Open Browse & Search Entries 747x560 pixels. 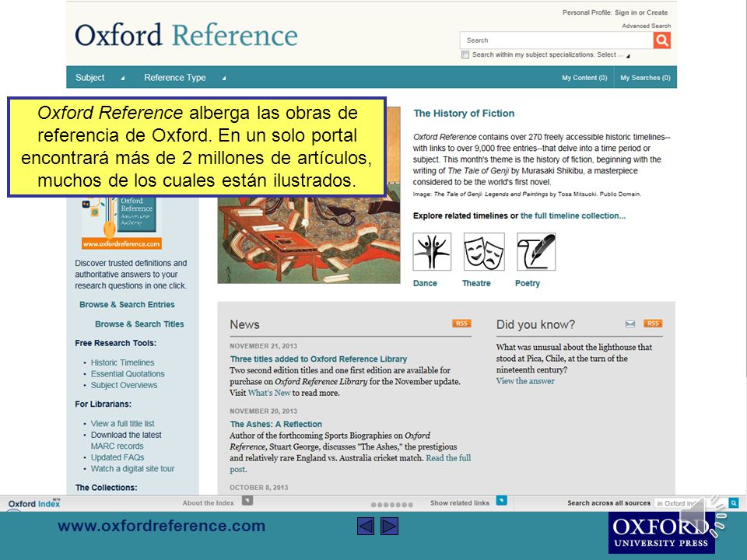[127, 304]
